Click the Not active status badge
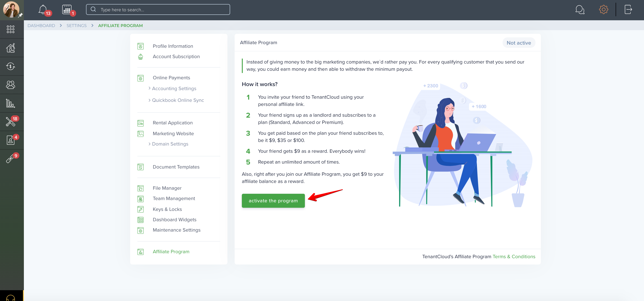 pos(519,43)
